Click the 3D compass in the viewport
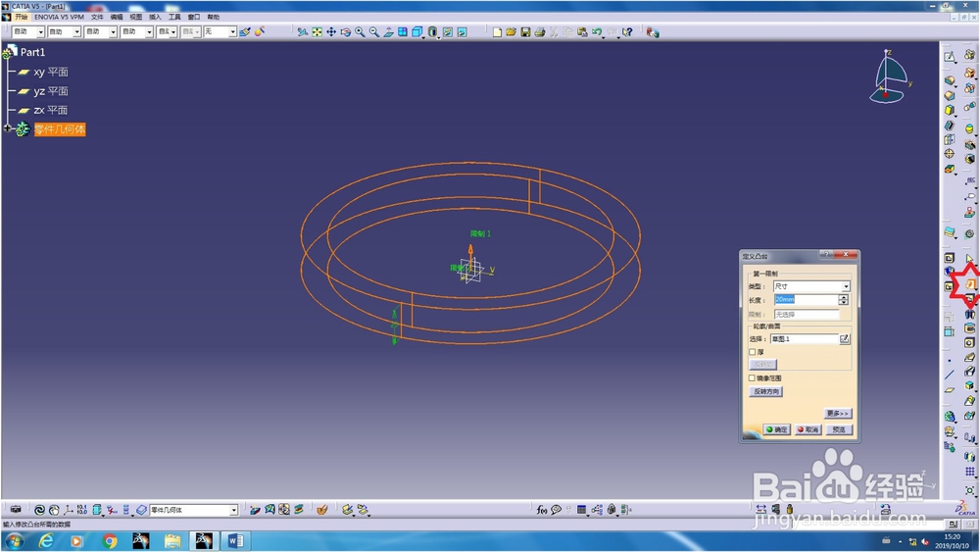980x552 pixels. tap(890, 77)
